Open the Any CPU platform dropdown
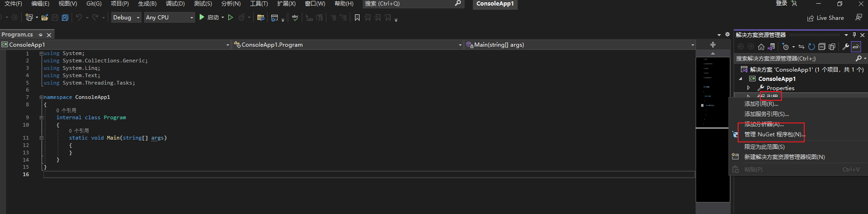The image size is (868, 214). pos(170,18)
